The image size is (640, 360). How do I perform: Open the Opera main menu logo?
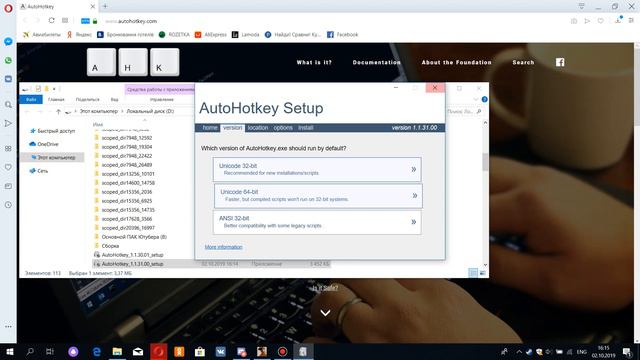coord(8,8)
